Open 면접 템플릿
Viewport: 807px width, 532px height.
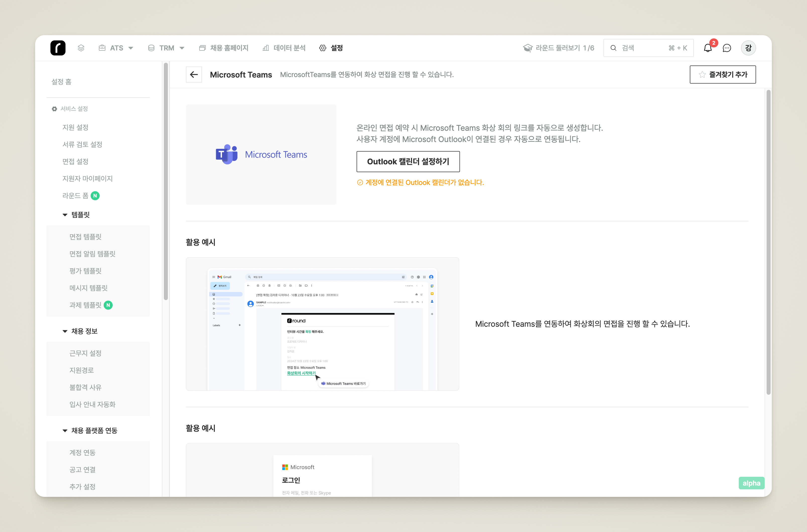tap(86, 236)
